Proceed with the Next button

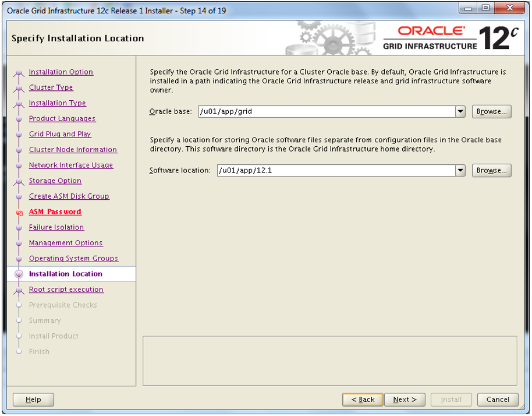405,400
